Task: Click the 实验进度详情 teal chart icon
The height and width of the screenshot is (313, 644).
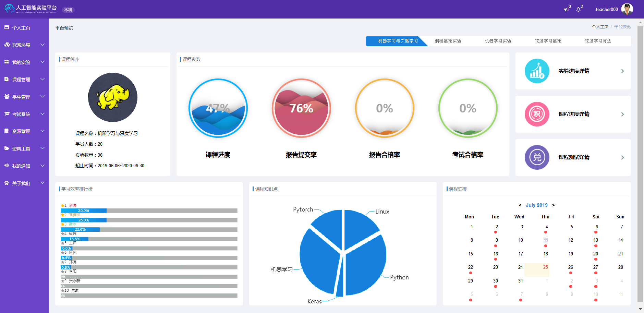Action: [537, 71]
